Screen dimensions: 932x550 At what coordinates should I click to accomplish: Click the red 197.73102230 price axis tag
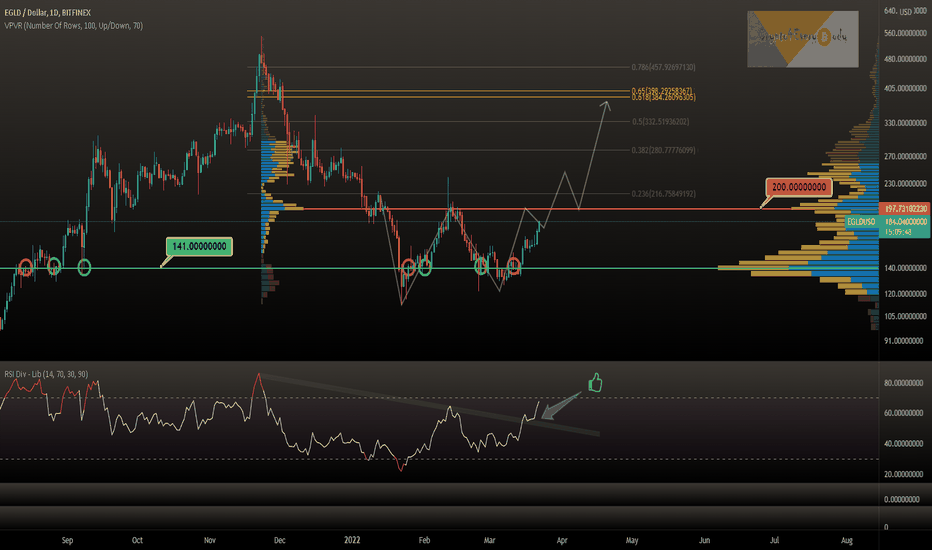pos(905,209)
